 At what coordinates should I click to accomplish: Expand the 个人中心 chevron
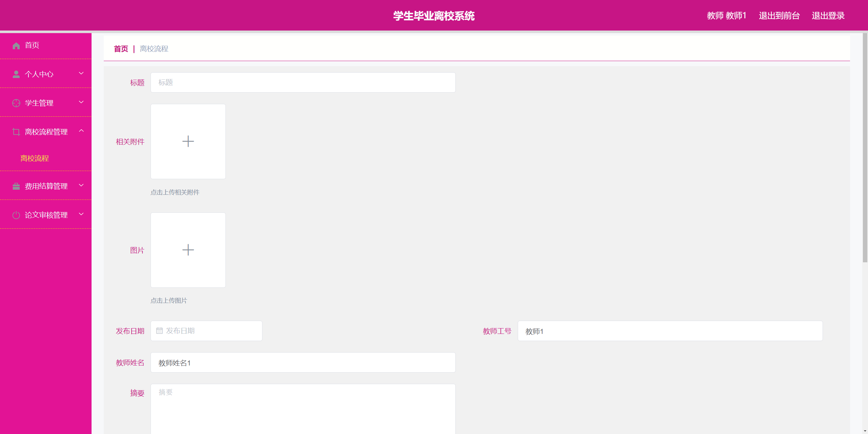[x=81, y=73]
